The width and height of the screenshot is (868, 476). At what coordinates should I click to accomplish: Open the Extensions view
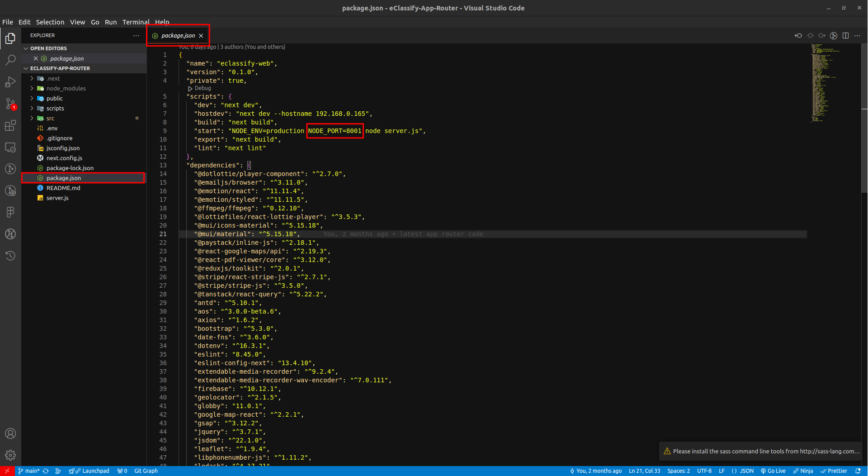click(10, 125)
